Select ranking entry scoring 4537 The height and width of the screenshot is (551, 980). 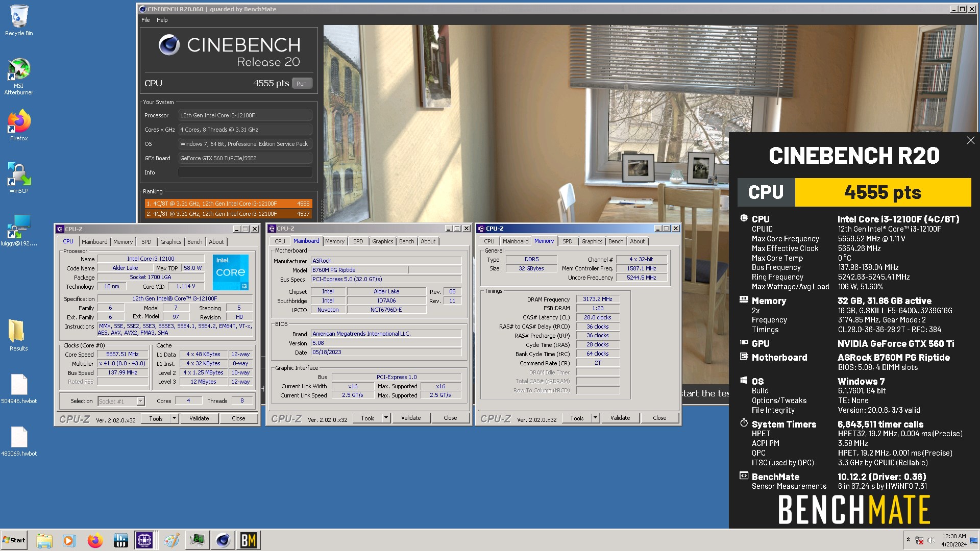tap(228, 214)
